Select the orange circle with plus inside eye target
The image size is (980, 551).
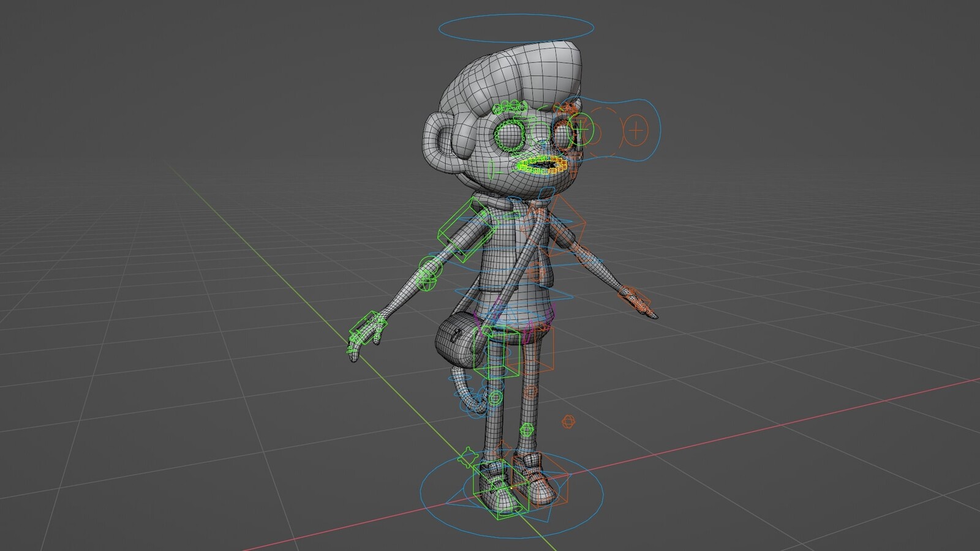pos(637,130)
